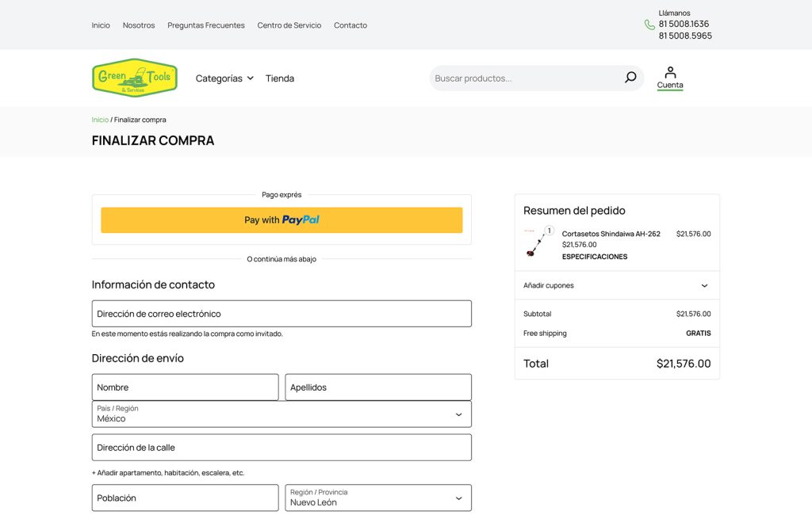The width and height of the screenshot is (812, 515).
Task: Click the phone icon next to Llámanos
Action: coord(650,25)
